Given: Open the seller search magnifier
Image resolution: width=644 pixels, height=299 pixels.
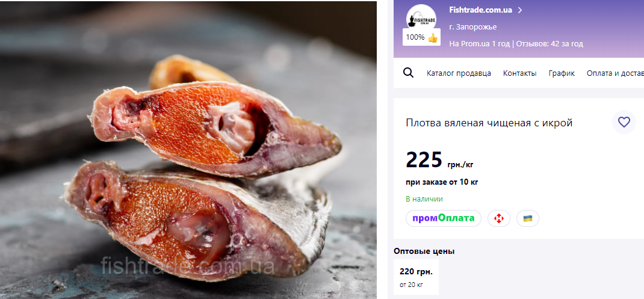Looking at the screenshot, I should (x=408, y=73).
